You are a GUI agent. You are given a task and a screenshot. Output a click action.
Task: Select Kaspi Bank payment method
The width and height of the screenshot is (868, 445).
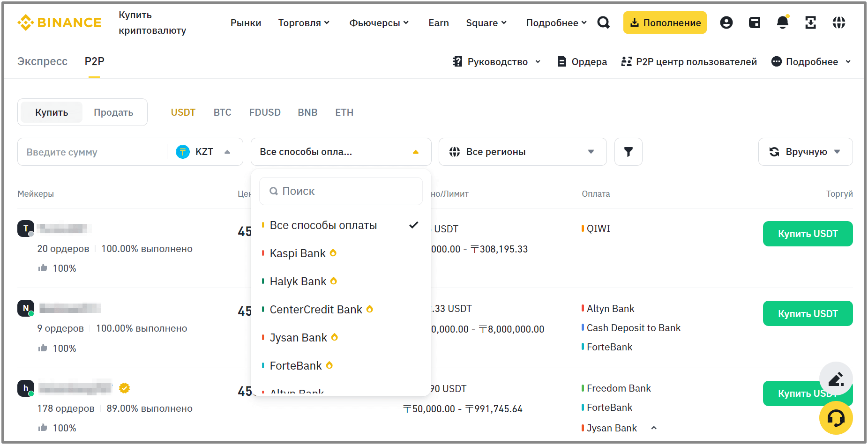point(341,253)
